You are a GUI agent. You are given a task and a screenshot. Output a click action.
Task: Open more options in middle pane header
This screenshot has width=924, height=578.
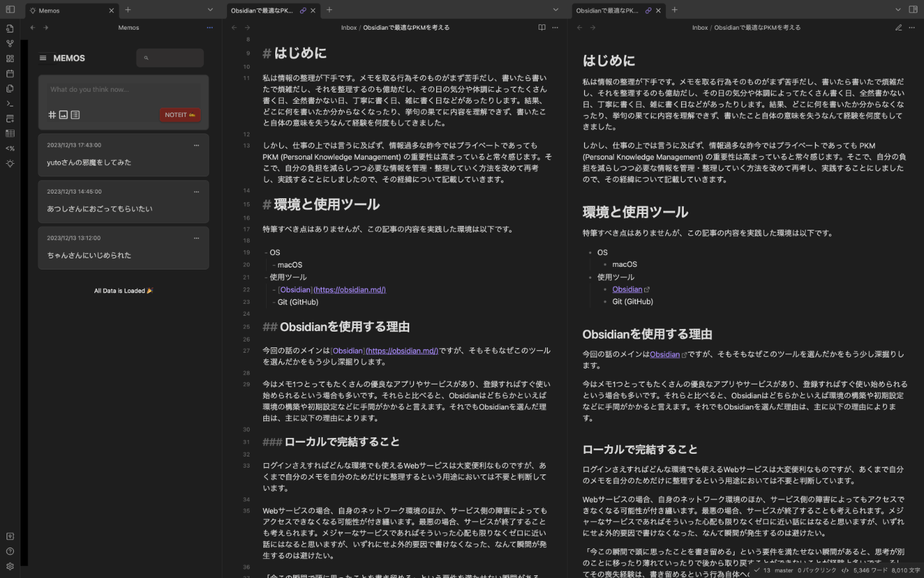pos(555,28)
